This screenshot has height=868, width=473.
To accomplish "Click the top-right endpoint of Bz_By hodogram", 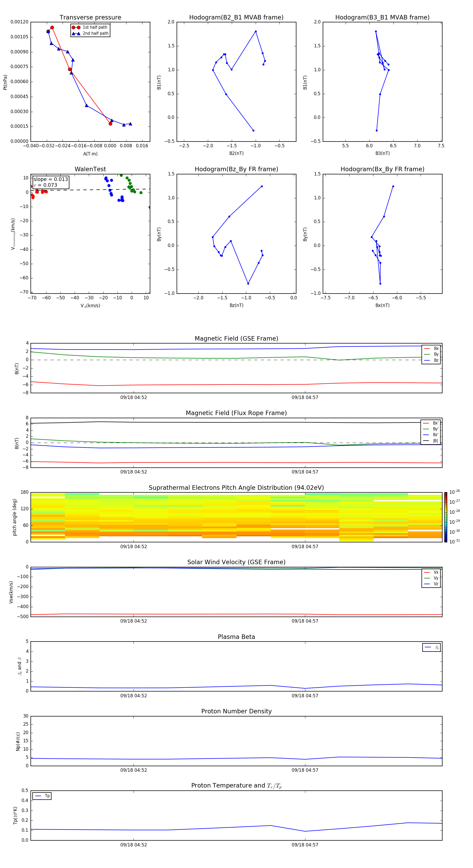I will (x=261, y=186).
